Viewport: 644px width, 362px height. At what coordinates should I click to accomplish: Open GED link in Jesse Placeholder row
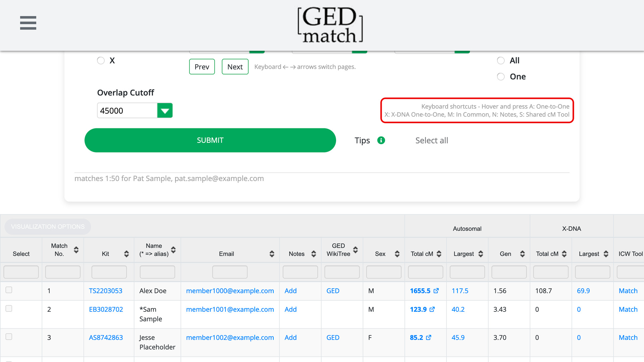click(x=333, y=338)
